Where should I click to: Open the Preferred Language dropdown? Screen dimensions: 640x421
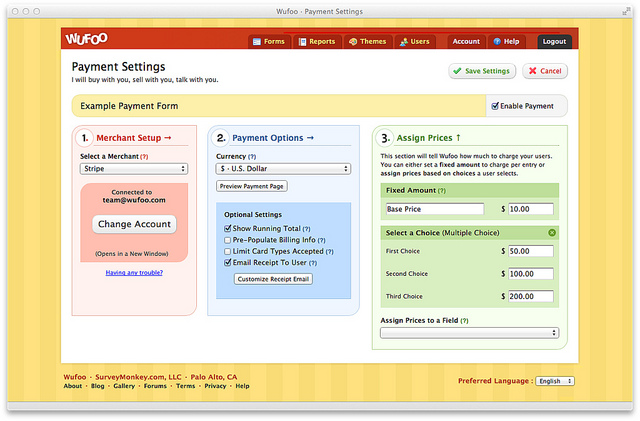pyautogui.click(x=555, y=381)
